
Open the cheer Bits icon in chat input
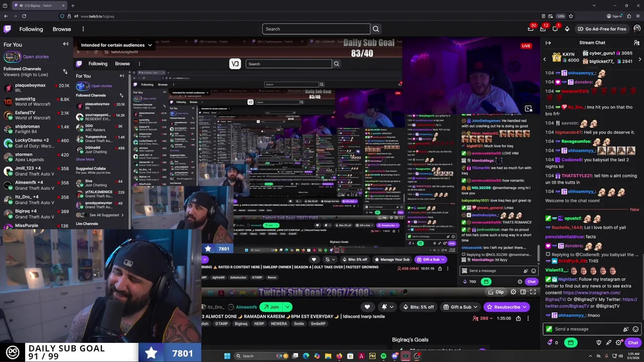626,329
